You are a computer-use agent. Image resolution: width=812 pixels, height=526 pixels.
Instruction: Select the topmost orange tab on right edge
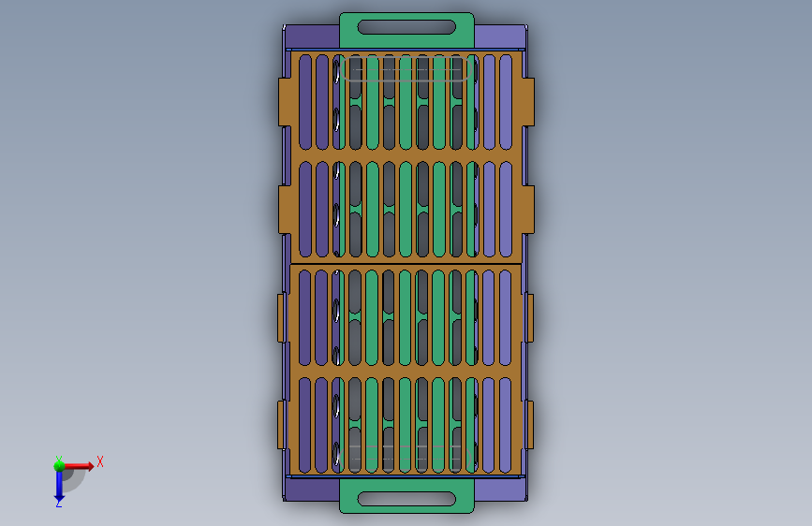click(x=527, y=102)
